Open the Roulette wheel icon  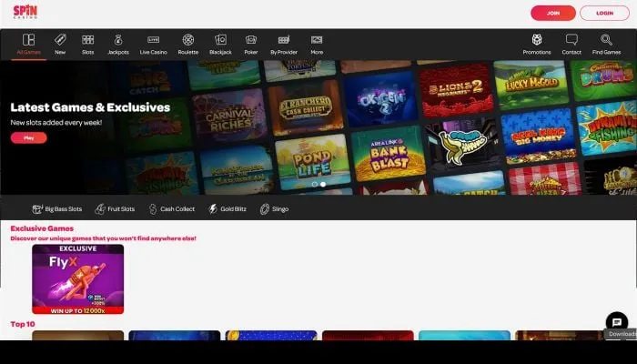pos(188,39)
